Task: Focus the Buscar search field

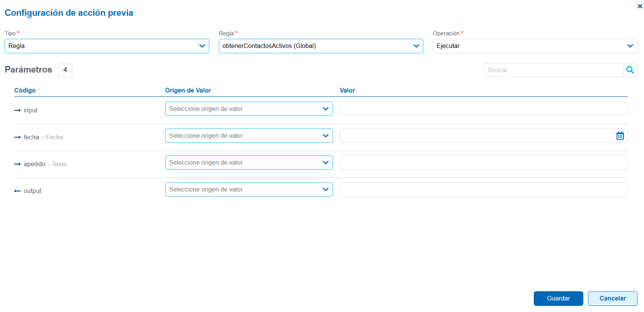Action: tap(553, 70)
